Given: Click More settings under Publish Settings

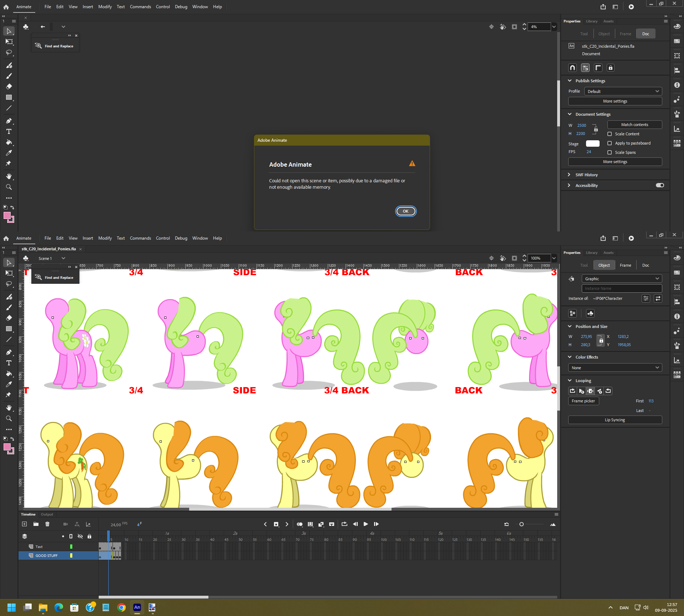Looking at the screenshot, I should click(615, 101).
